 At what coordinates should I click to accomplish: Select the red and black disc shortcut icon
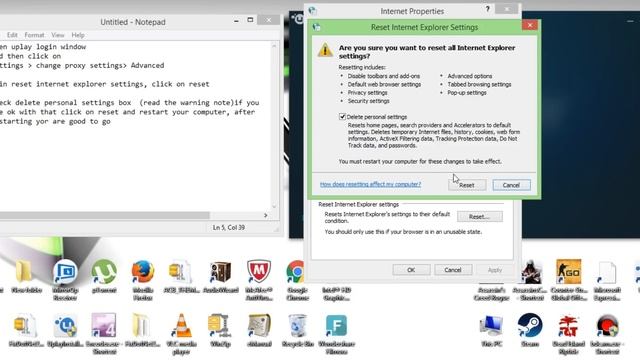(607, 333)
